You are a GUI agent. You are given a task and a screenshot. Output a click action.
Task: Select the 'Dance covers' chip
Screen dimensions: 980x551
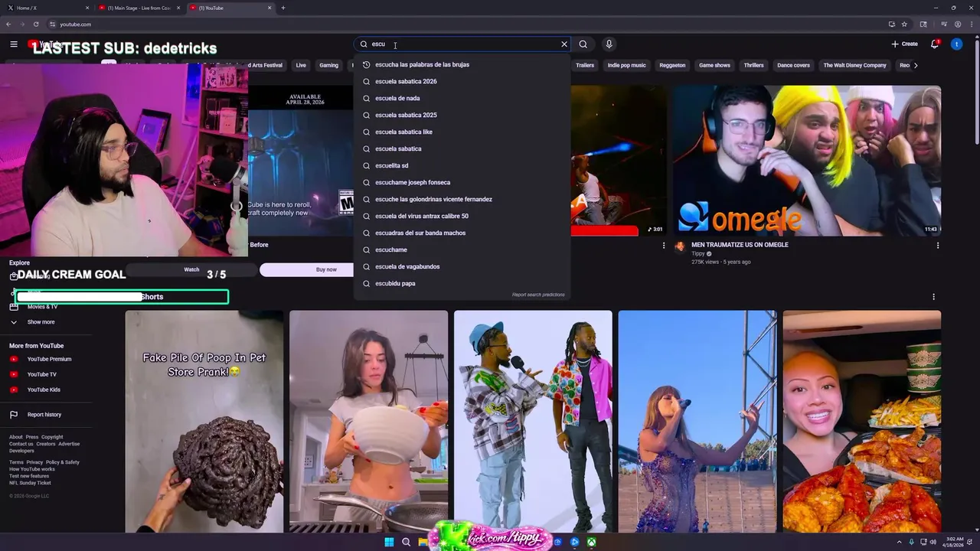coord(793,65)
